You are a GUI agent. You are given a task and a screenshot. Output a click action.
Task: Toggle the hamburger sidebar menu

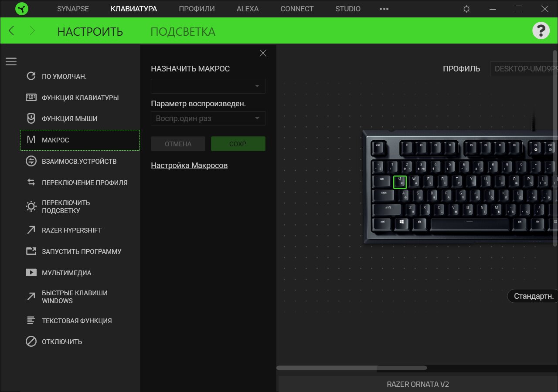[x=11, y=61]
